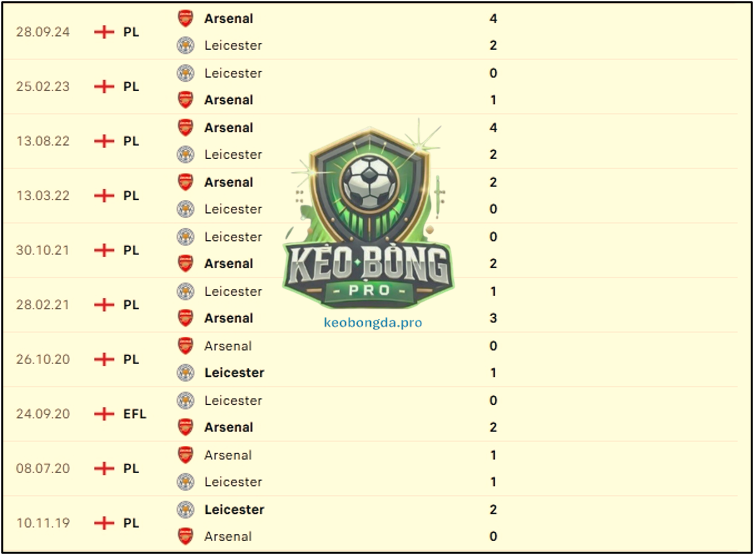Image resolution: width=755 pixels, height=556 pixels.
Task: Click England flag icon beside 30.10.21
Action: [x=104, y=250]
